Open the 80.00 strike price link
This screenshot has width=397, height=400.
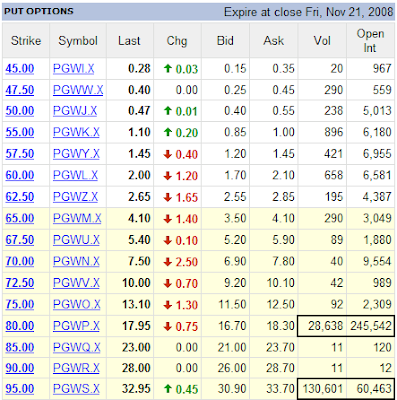pyautogui.click(x=20, y=326)
